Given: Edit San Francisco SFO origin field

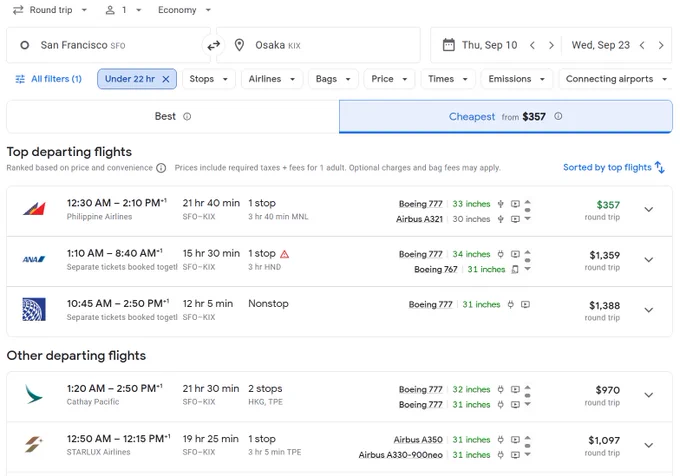Looking at the screenshot, I should tap(108, 45).
